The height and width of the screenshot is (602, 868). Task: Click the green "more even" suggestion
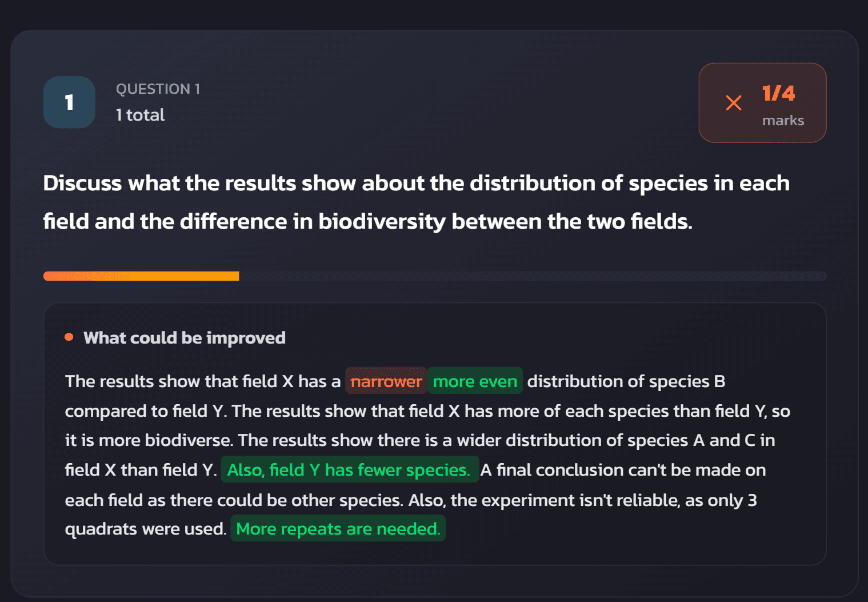475,381
